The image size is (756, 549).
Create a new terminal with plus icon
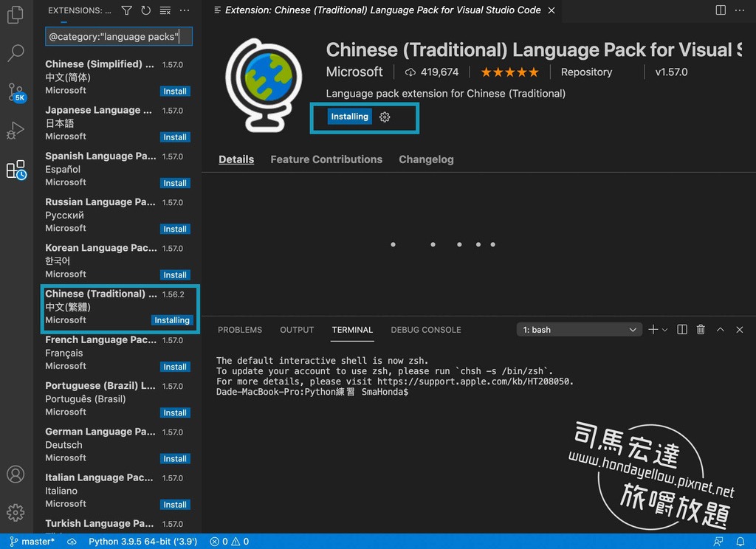coord(653,330)
